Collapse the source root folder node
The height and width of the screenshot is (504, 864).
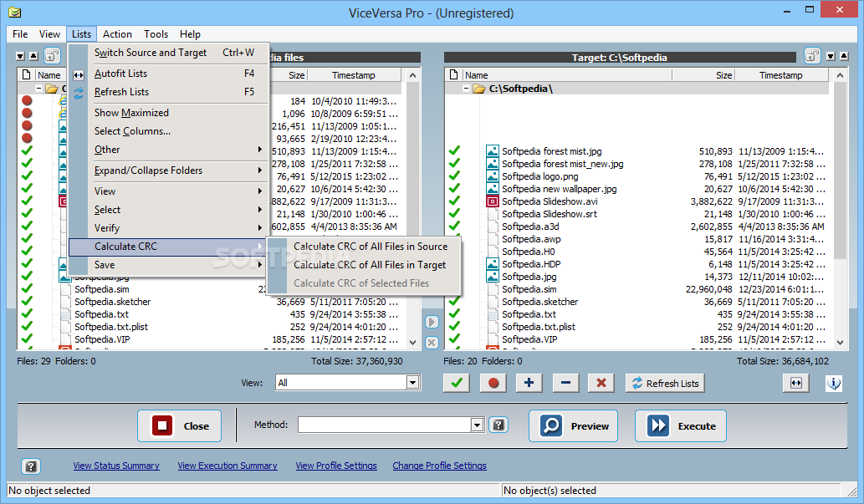pyautogui.click(x=38, y=89)
